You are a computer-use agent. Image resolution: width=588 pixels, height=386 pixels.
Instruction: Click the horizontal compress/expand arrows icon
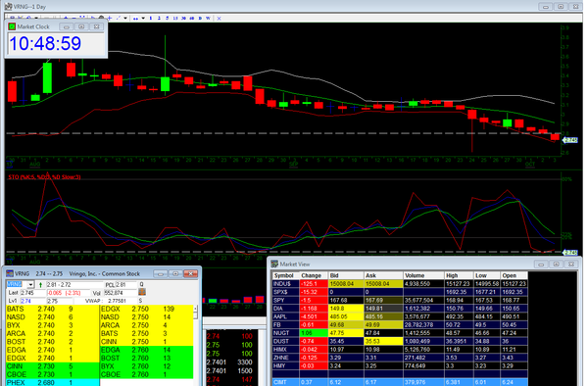coord(135,18)
